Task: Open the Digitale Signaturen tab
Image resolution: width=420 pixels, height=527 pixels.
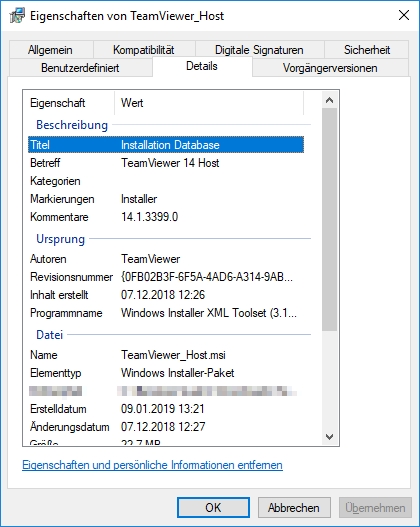Action: 259,50
